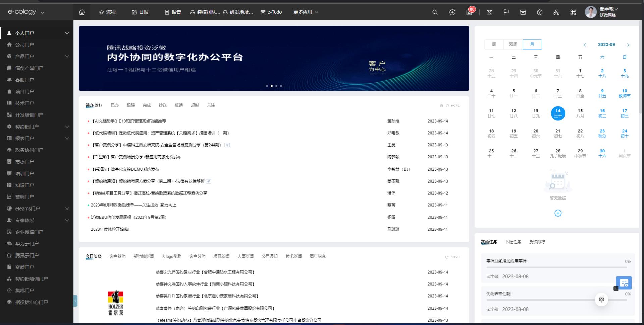Open 项目门户 in the sidebar
644x325 pixels.
pyautogui.click(x=24, y=91)
